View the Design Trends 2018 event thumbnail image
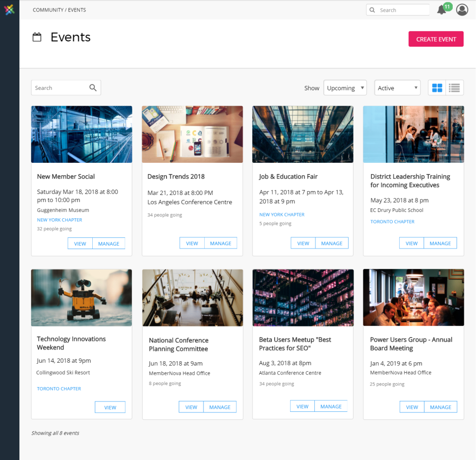The image size is (476, 460). (x=192, y=134)
